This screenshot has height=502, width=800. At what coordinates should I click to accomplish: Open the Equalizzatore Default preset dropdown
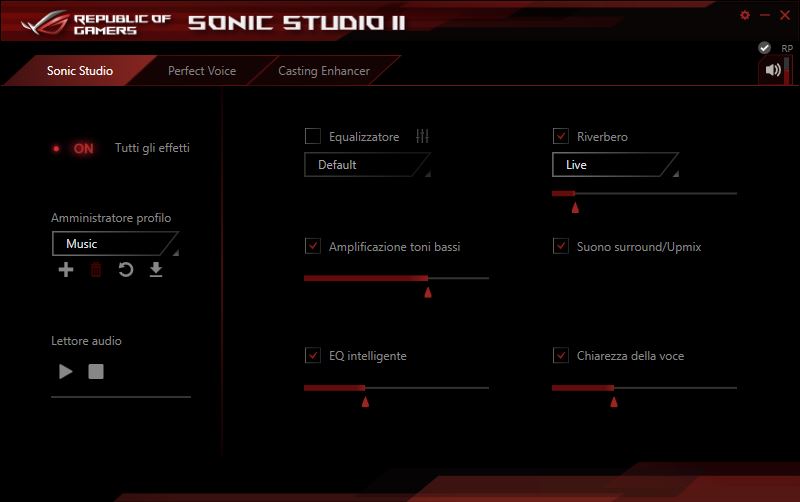coord(367,165)
